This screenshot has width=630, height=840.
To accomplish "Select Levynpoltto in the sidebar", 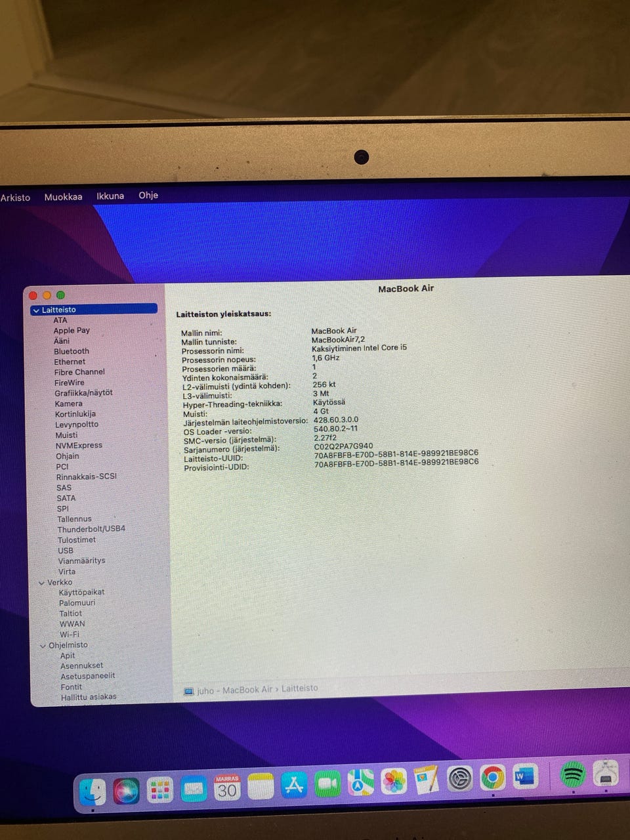I will point(77,424).
